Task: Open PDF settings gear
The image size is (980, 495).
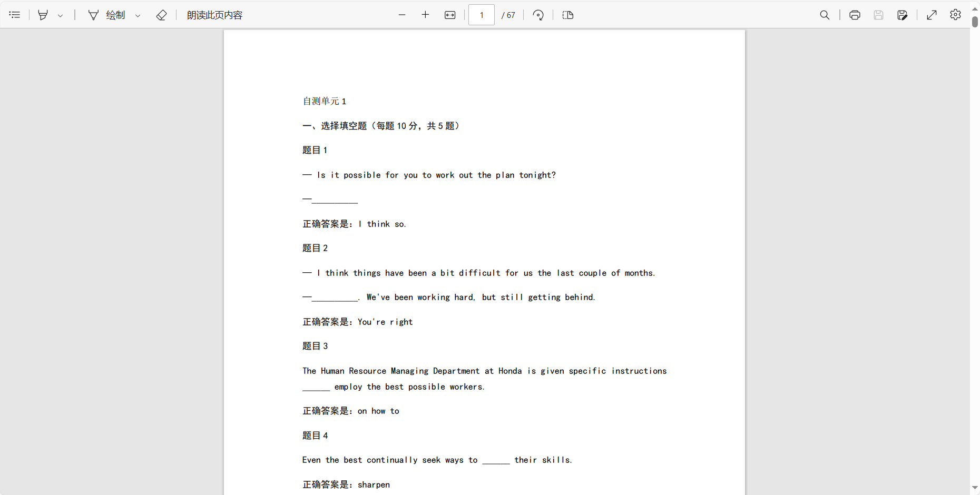Action: click(x=956, y=15)
